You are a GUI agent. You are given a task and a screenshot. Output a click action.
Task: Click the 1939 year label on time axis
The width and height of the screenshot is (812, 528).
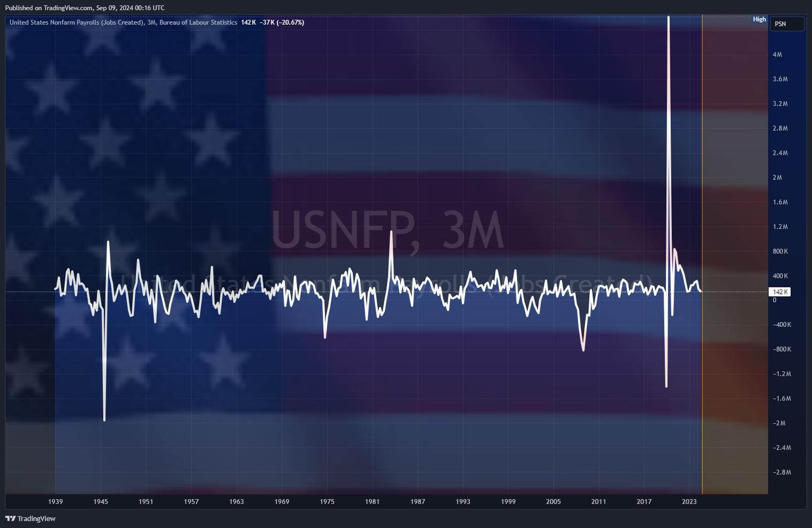pos(55,502)
